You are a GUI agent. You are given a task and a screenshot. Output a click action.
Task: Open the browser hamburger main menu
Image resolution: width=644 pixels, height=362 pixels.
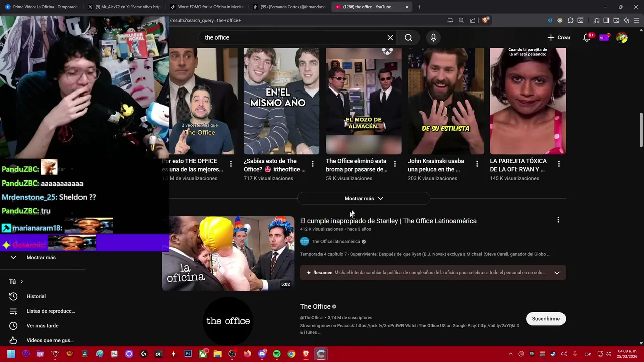637,20
